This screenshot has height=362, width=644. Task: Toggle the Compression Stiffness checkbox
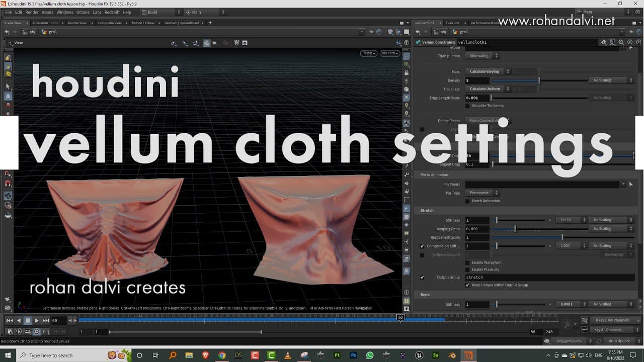point(422,246)
